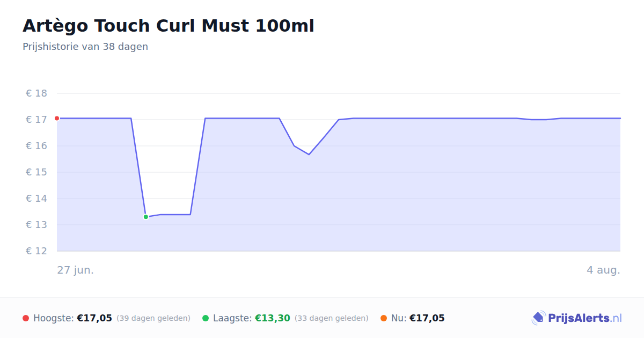Click the 4 aug. end date label

603,270
